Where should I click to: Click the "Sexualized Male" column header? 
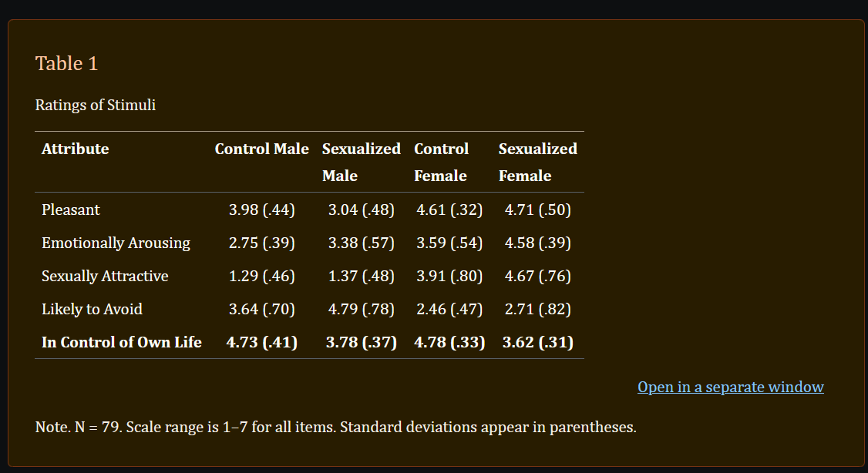361,162
